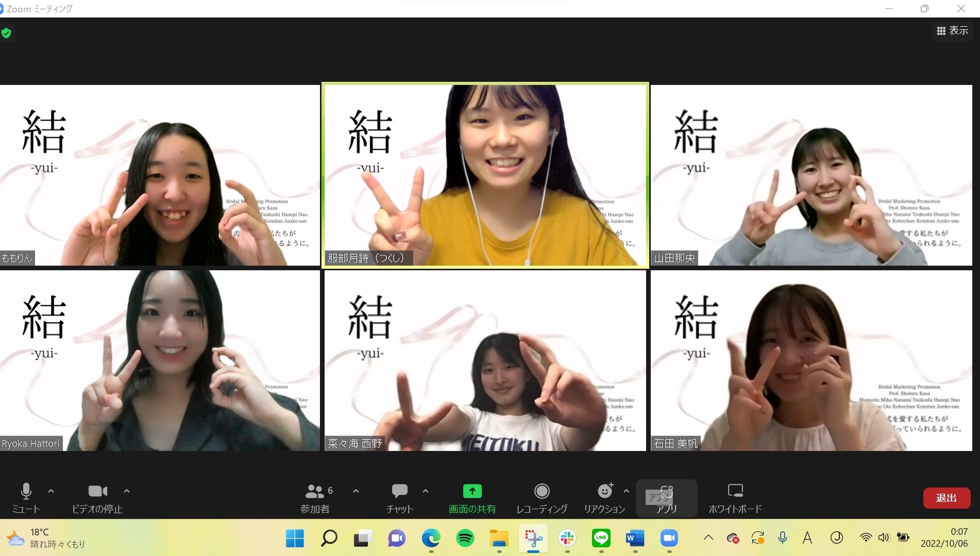Screen dimensions: 980x556
Task: Open weather widget showing 18°C
Action: (x=45, y=538)
